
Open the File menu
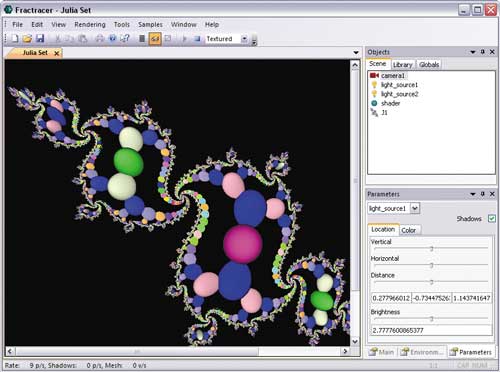[17, 24]
